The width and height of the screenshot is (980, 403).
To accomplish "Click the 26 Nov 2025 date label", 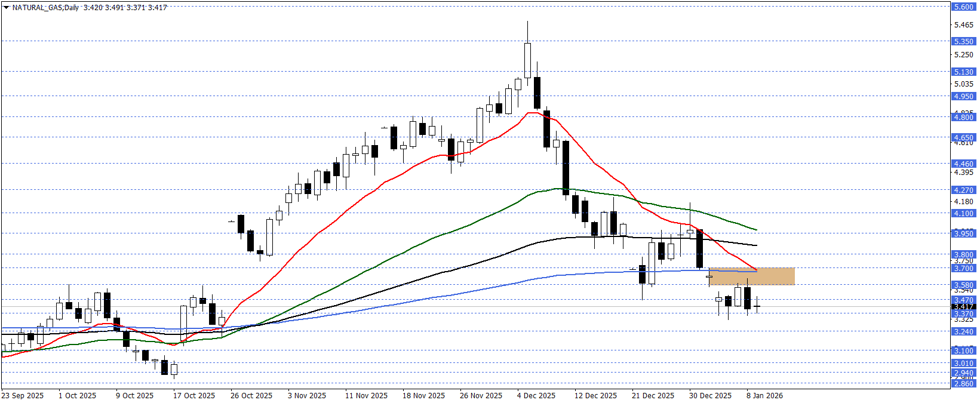I will 481,395.
